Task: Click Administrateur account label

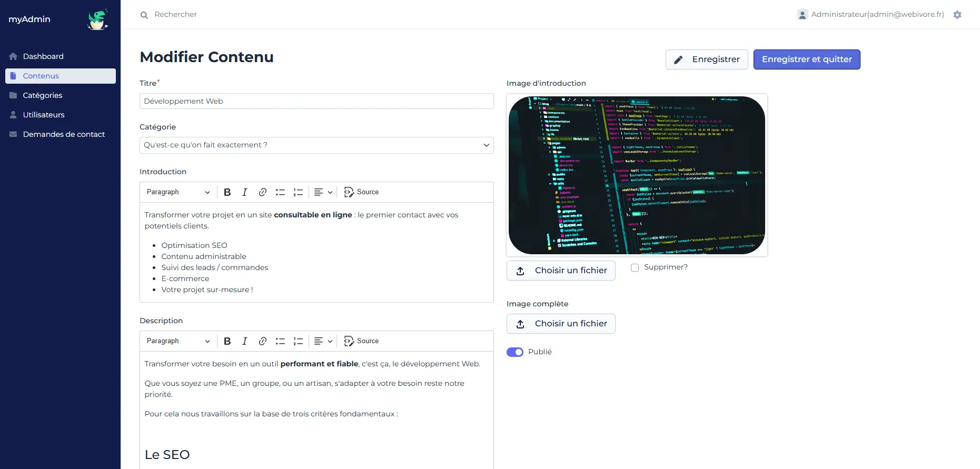Action: (x=877, y=14)
